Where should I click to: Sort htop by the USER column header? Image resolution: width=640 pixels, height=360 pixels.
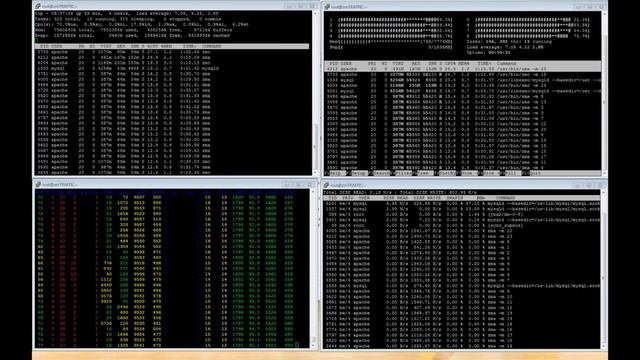pos(346,64)
